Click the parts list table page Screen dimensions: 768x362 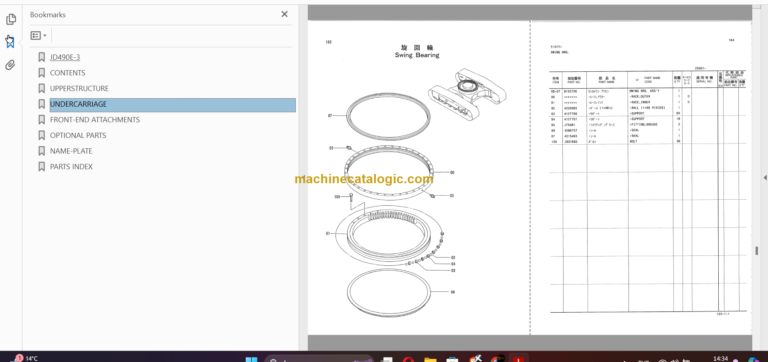click(x=641, y=177)
